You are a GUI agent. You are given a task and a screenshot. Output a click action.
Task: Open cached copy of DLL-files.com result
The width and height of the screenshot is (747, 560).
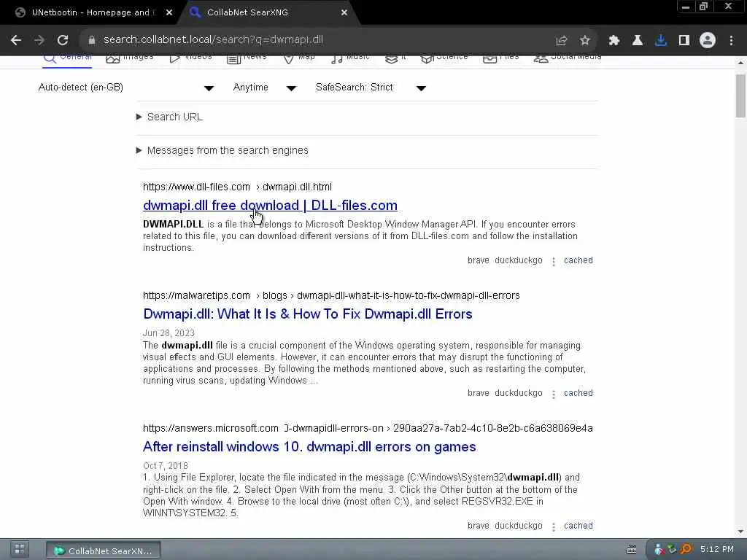click(x=578, y=260)
